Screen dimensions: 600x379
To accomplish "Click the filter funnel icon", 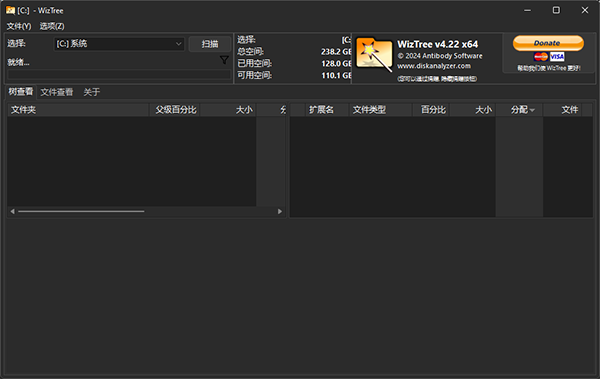I will click(224, 60).
